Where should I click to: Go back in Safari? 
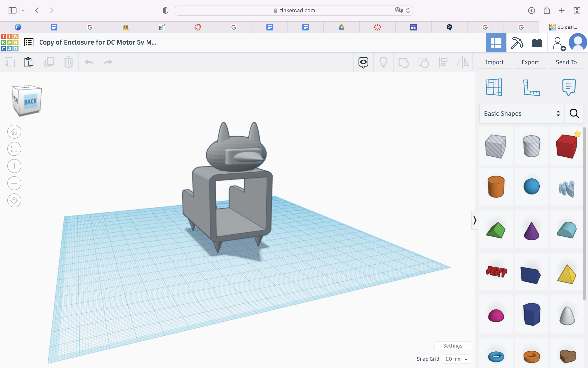[x=37, y=10]
